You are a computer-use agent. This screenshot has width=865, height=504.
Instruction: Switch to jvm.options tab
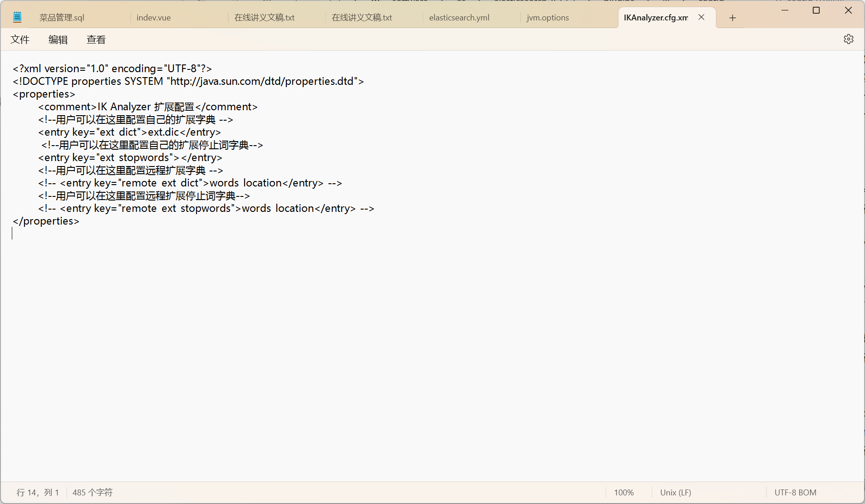click(x=547, y=18)
